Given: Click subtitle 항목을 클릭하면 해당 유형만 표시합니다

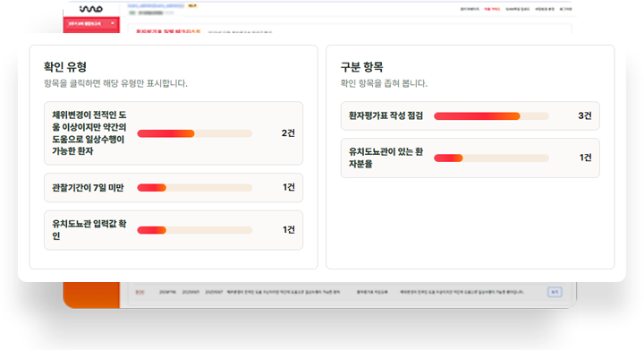Looking at the screenshot, I should point(115,83).
